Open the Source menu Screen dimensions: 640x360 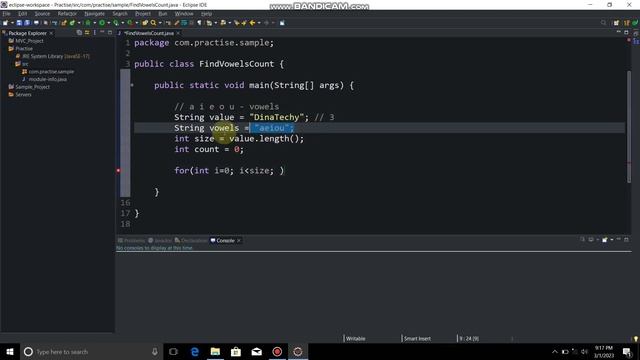[x=42, y=14]
